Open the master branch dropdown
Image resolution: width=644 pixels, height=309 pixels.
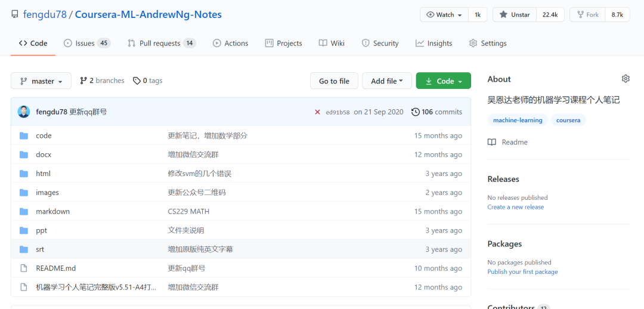41,81
